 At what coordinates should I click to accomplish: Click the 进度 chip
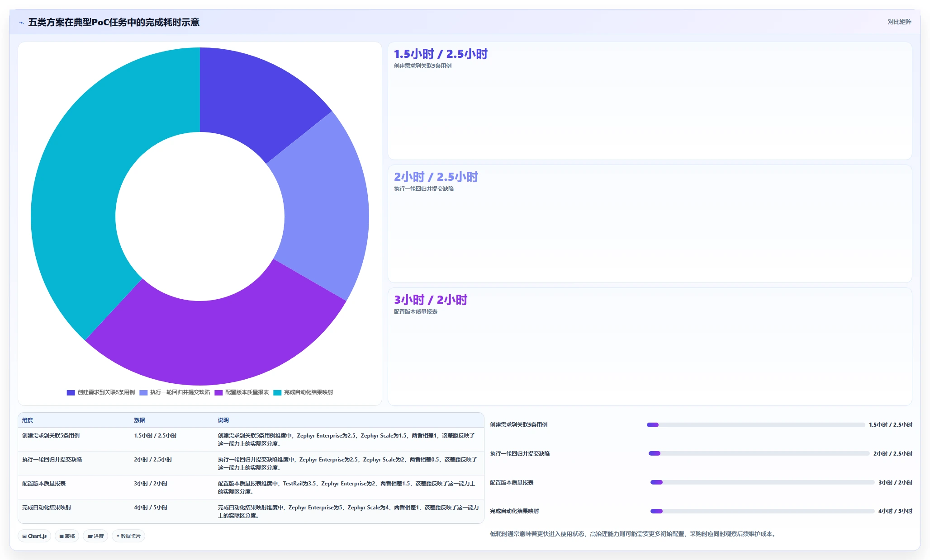(x=95, y=536)
